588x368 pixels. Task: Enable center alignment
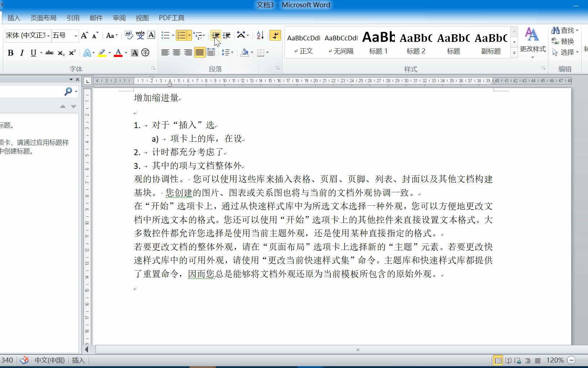(x=177, y=53)
